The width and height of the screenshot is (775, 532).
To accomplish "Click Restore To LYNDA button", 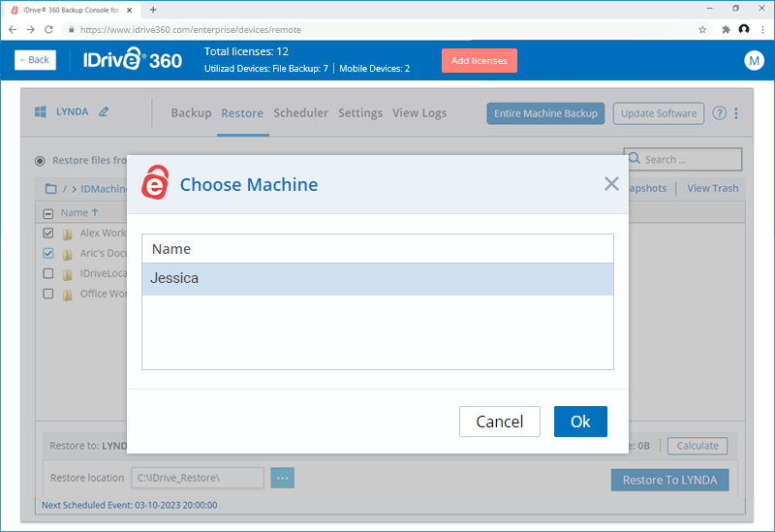I will coord(669,480).
